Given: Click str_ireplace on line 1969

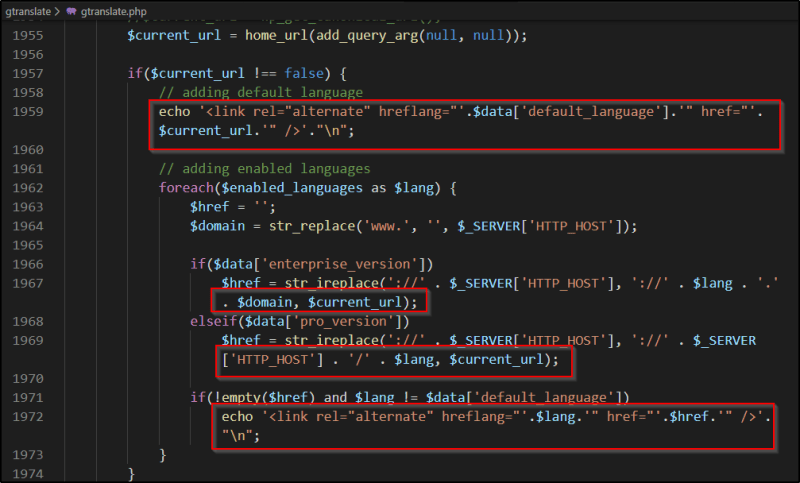Looking at the screenshot, I should click(332, 340).
